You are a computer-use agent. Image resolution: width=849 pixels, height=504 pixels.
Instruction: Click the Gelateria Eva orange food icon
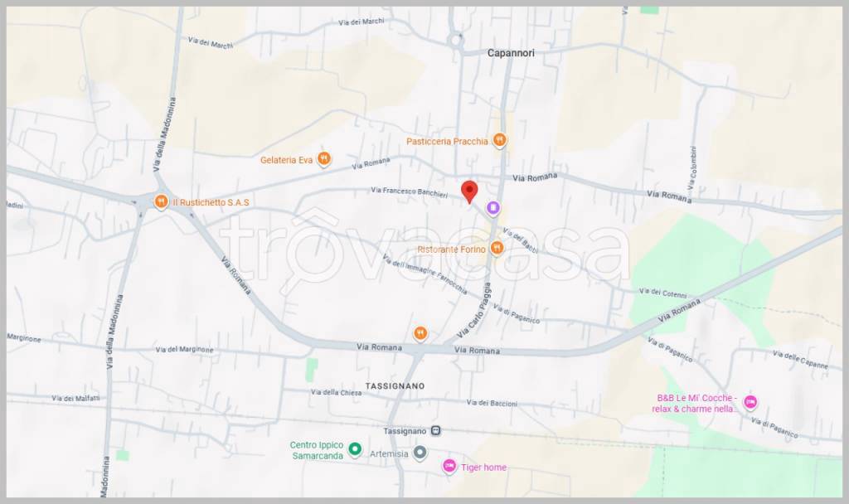pos(324,158)
